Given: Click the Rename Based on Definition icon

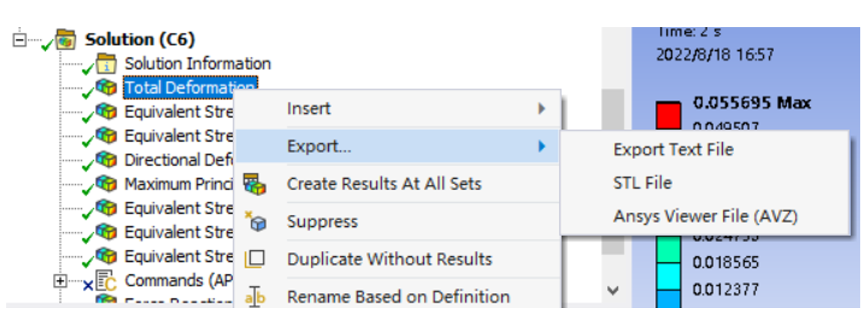Looking at the screenshot, I should point(254,297).
